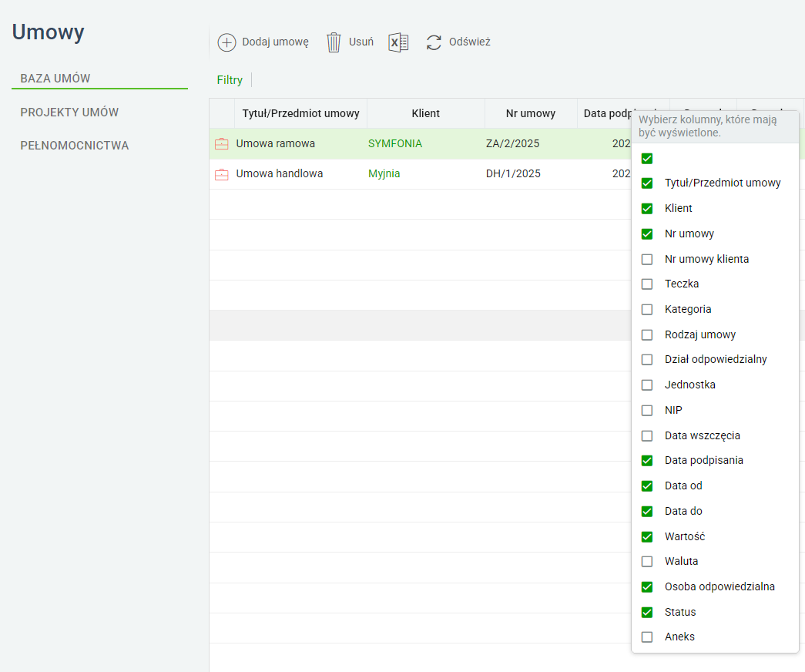805x672 pixels.
Task: Sort by Tytuł/Przedmiot umowy column header
Action: tap(301, 113)
